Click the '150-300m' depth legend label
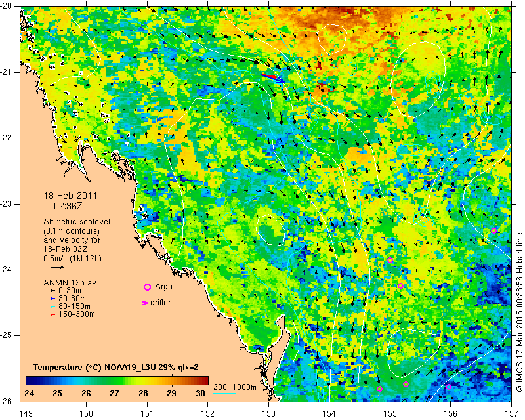The height and width of the screenshot is (420, 525). pyautogui.click(x=76, y=314)
